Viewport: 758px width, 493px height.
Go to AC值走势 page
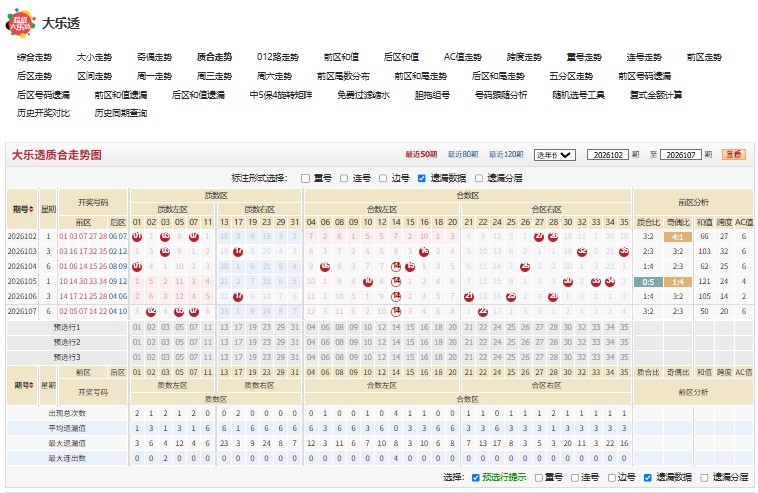463,57
